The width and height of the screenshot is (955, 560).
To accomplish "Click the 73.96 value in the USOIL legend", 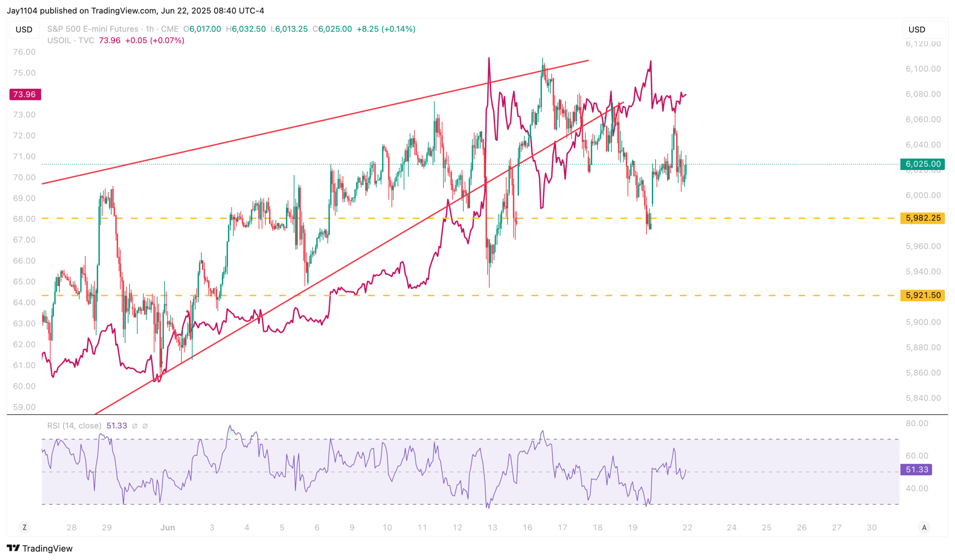I will point(110,41).
